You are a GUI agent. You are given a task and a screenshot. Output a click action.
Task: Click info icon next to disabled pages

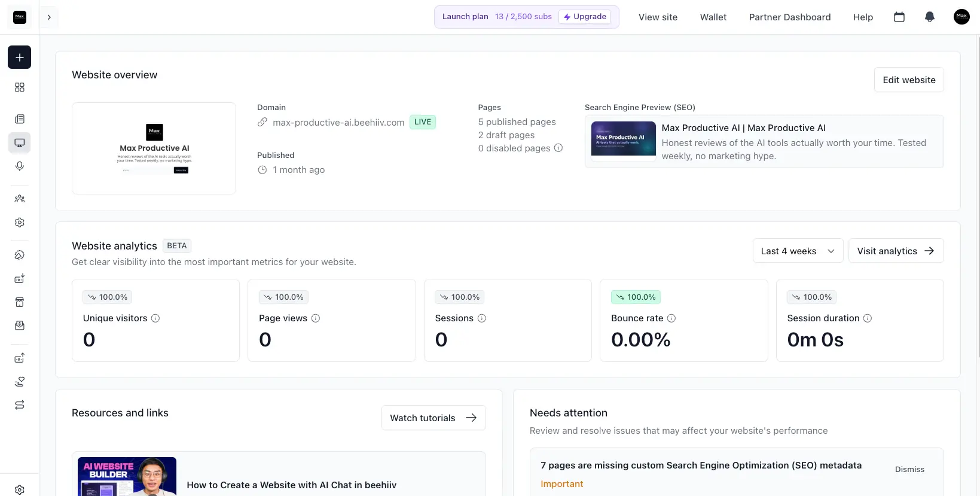pos(558,148)
